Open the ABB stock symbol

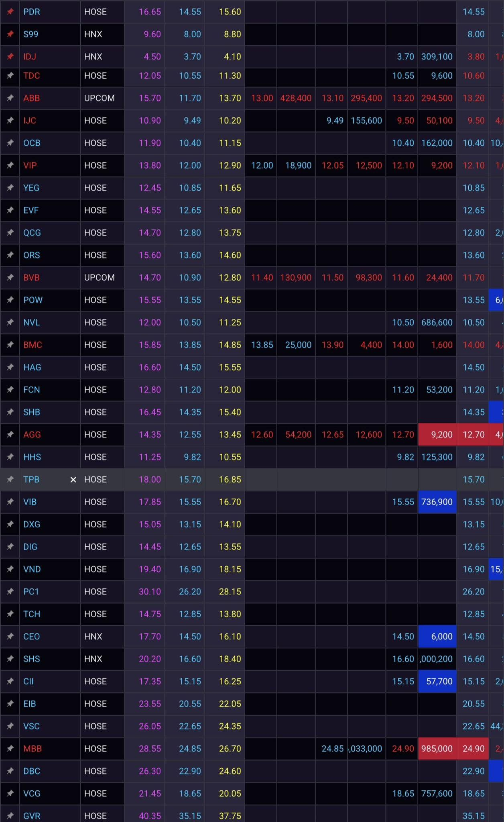31,98
